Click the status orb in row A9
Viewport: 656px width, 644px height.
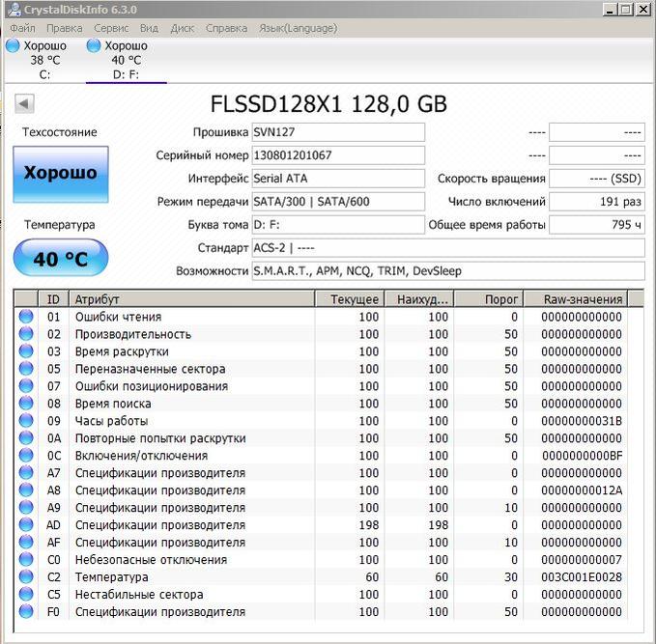(26, 507)
